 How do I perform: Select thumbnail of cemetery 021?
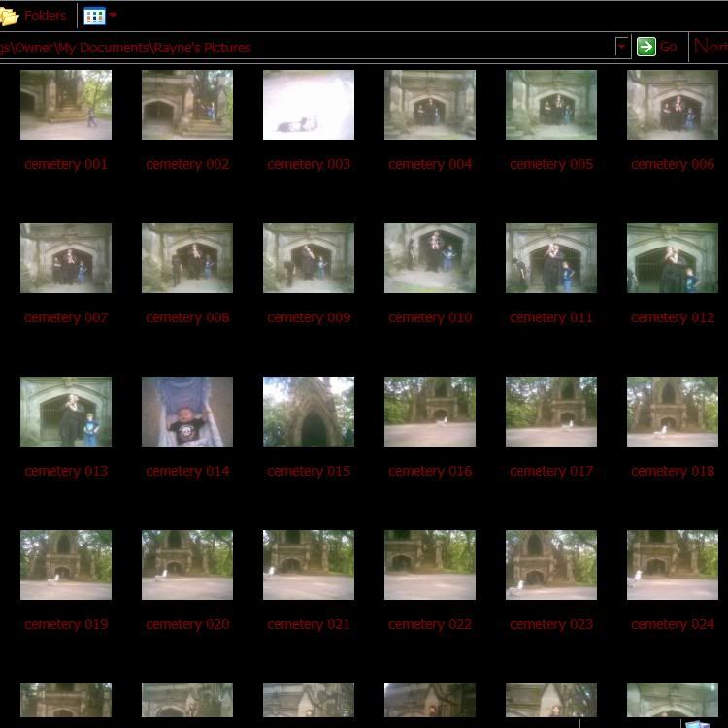coord(309,565)
